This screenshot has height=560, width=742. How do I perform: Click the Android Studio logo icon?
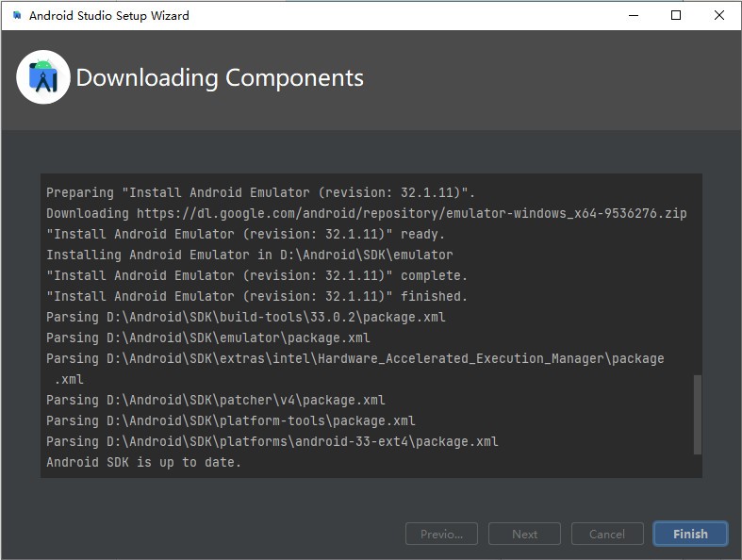tap(43, 77)
